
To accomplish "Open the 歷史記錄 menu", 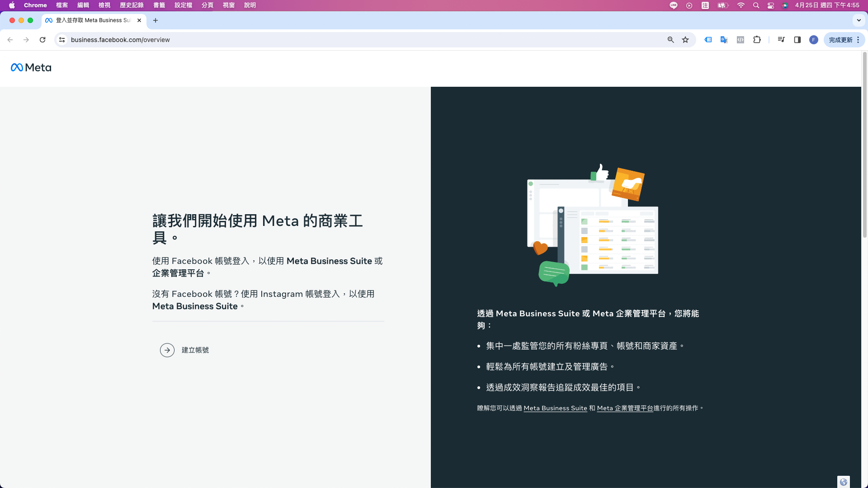I will (132, 5).
